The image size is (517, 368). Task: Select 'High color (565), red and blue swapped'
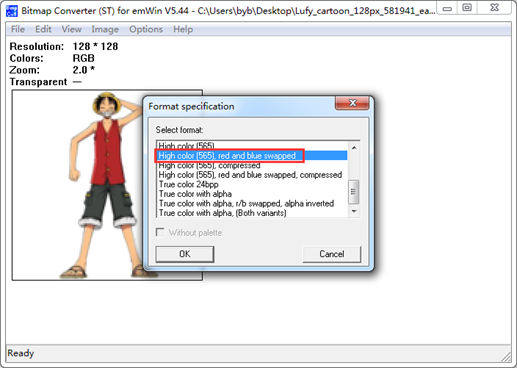tap(252, 156)
